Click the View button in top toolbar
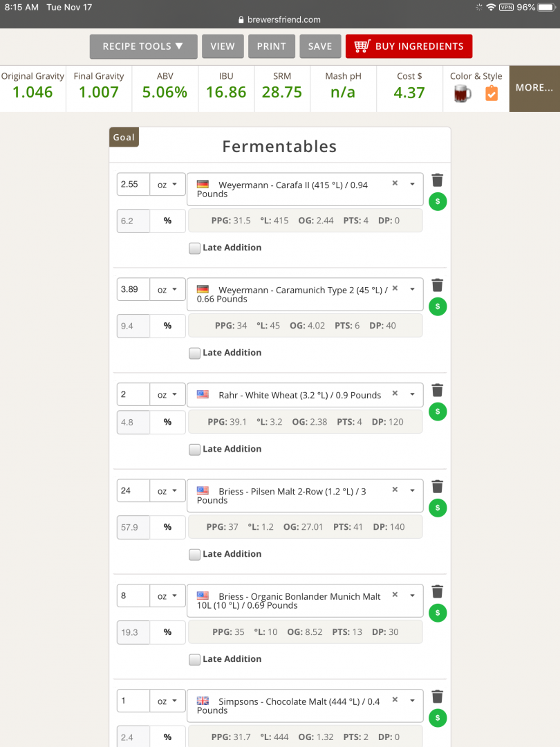560x747 pixels. point(223,46)
